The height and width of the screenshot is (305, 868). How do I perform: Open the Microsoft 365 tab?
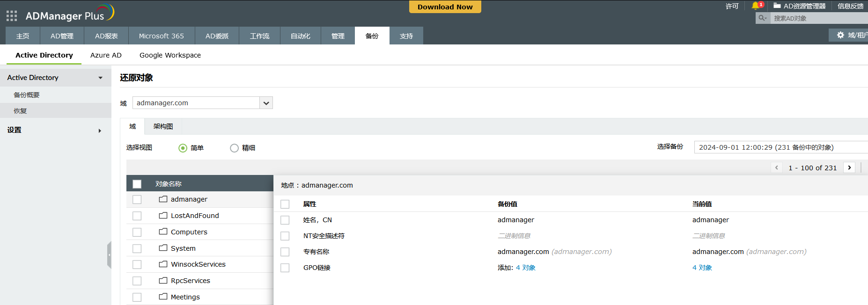point(162,36)
